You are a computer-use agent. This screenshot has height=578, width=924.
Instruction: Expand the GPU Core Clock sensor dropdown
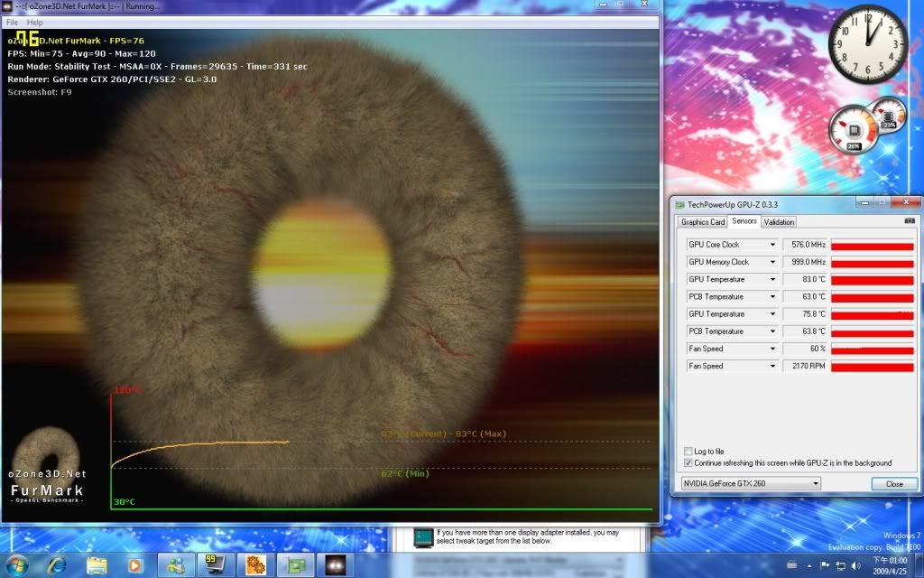click(x=772, y=245)
